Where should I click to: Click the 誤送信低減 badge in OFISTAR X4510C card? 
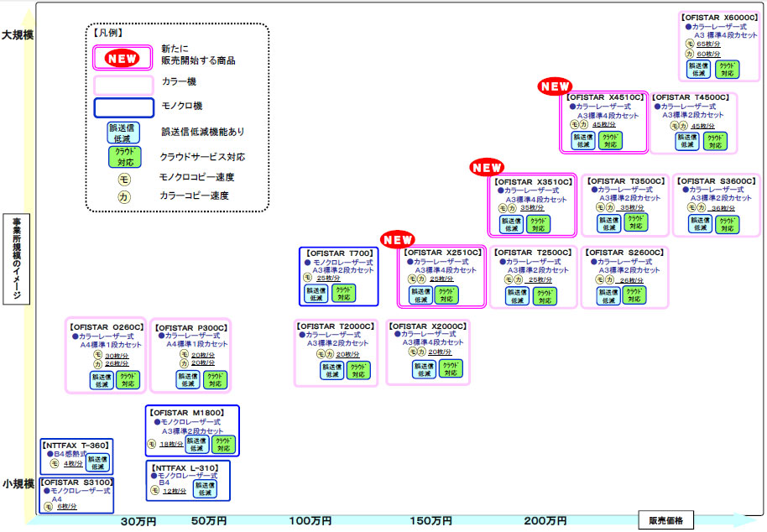coord(583,141)
